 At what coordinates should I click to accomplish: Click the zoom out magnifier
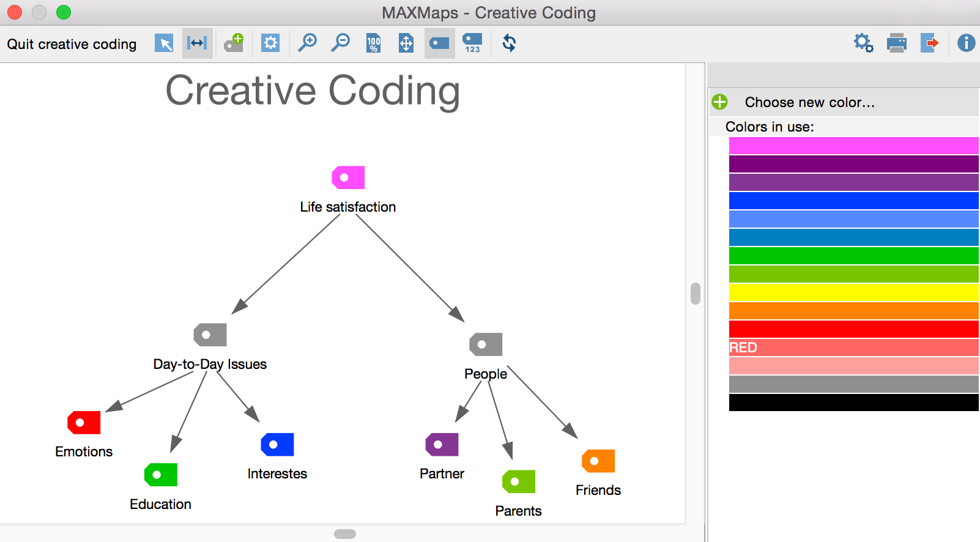[340, 43]
